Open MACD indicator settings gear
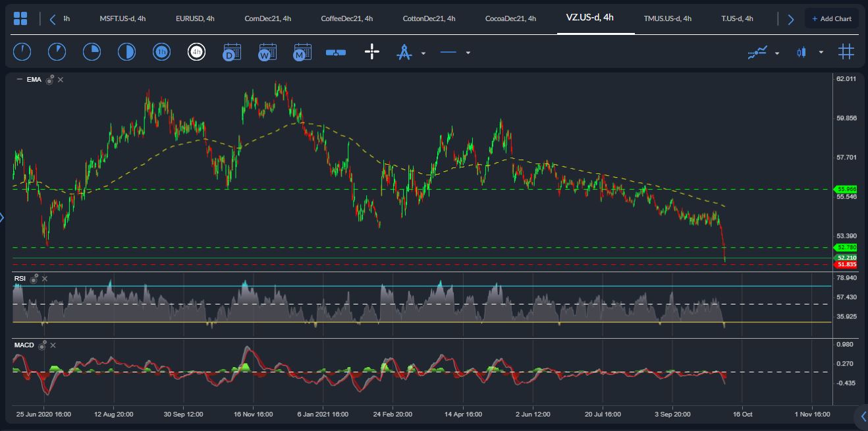 click(42, 345)
